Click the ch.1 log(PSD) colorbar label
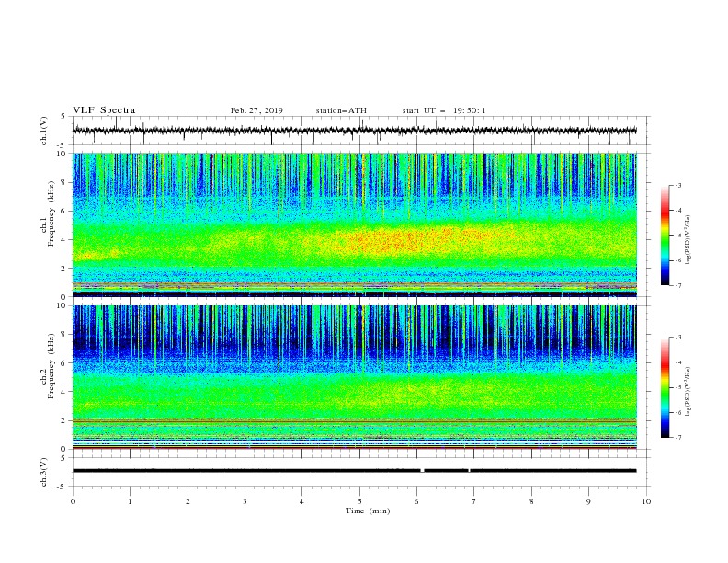This screenshot has width=728, height=563. tap(688, 240)
